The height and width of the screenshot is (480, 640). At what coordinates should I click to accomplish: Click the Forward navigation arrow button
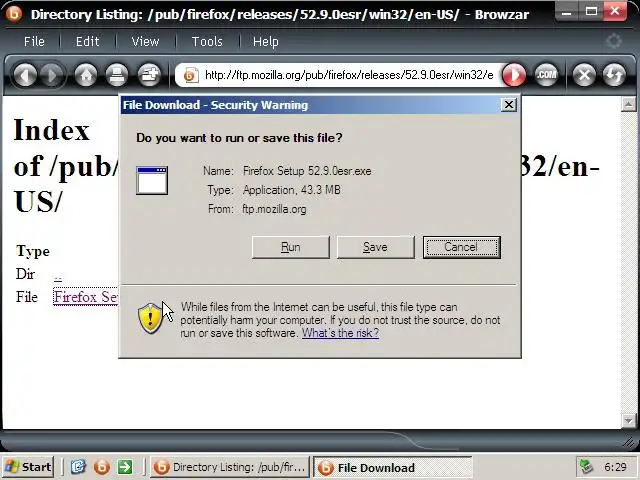(52, 76)
